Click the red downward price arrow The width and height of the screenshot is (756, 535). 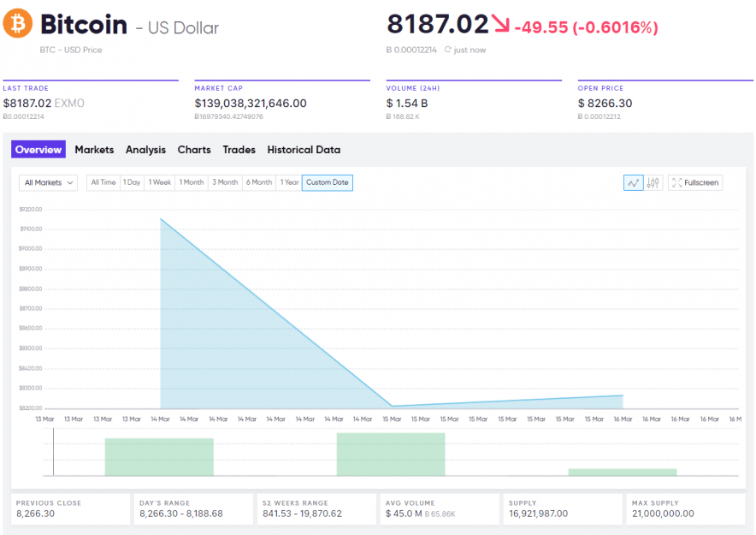(501, 26)
